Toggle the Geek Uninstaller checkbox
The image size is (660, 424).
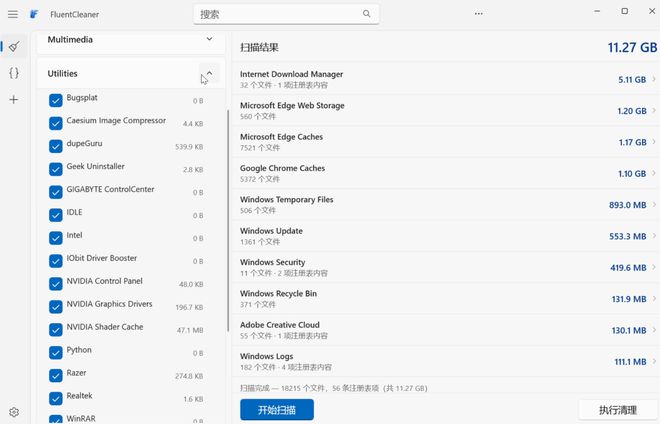pyautogui.click(x=56, y=169)
